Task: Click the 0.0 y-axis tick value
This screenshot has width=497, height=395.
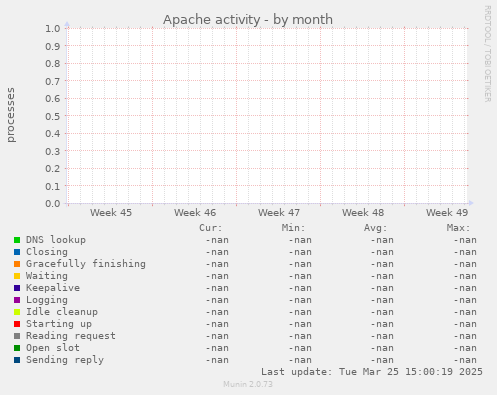Action: [x=53, y=203]
